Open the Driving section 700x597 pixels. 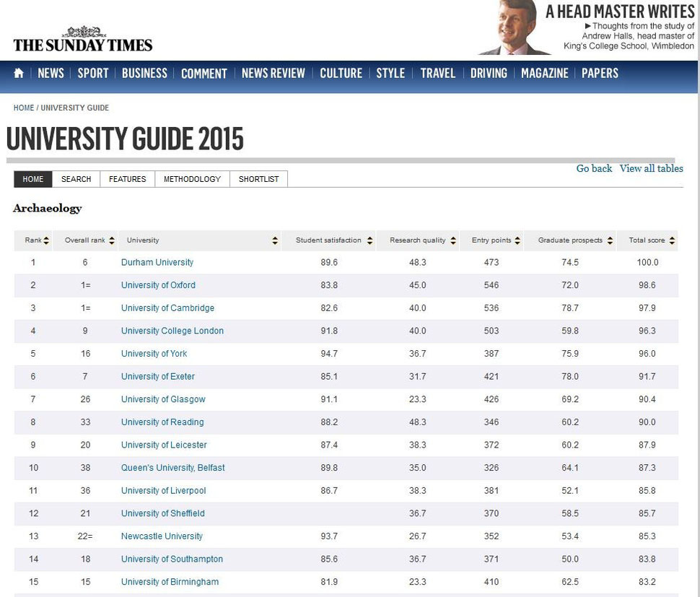tap(489, 73)
